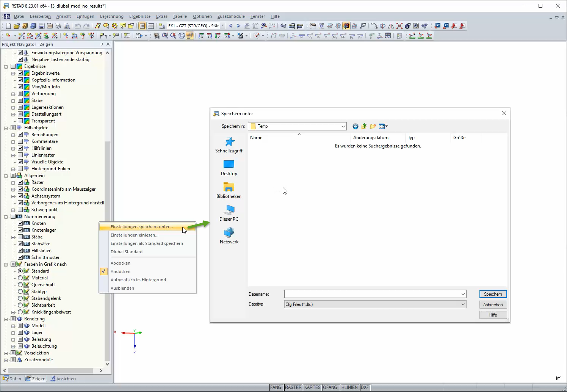Open the Berechnung menu

[112, 16]
